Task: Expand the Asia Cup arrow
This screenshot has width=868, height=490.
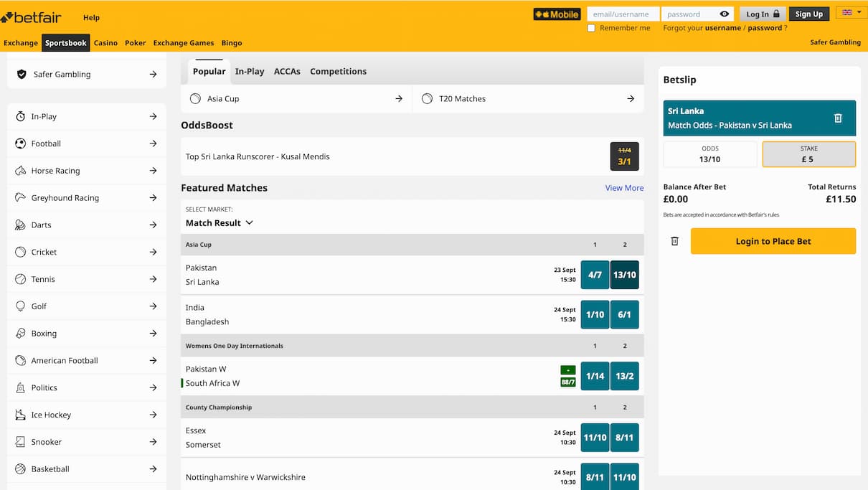Action: [x=399, y=99]
